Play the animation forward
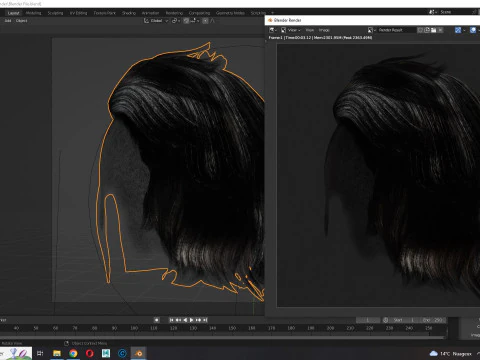This screenshot has height=360, width=480. 192,320
